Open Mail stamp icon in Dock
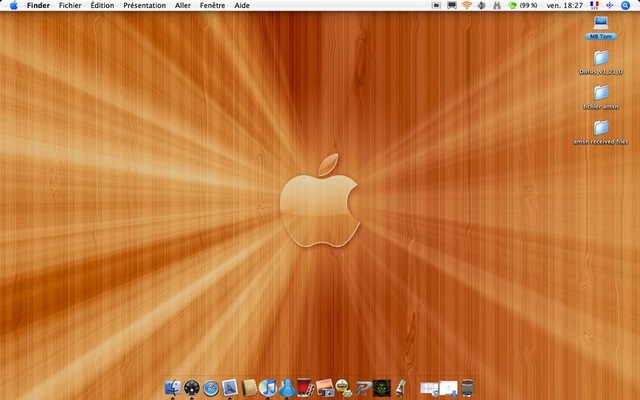This screenshot has width=640, height=400. pyautogui.click(x=230, y=388)
